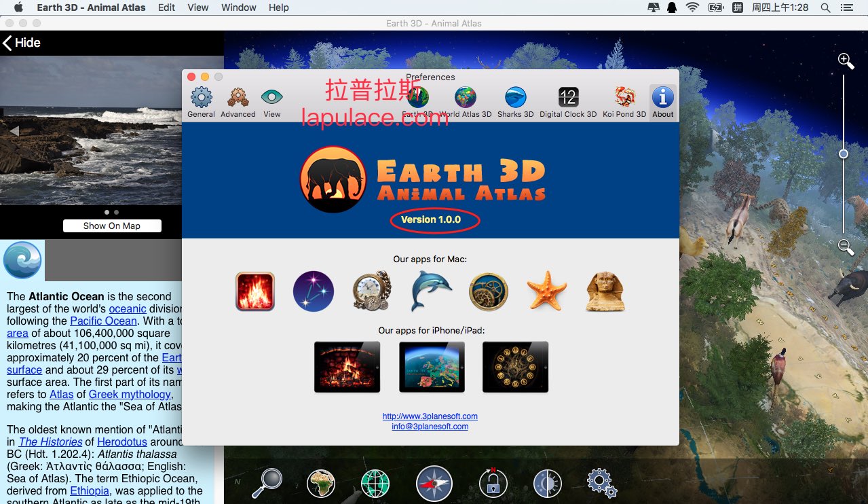
Task: Click the sphinx Mac app icon
Action: [605, 291]
